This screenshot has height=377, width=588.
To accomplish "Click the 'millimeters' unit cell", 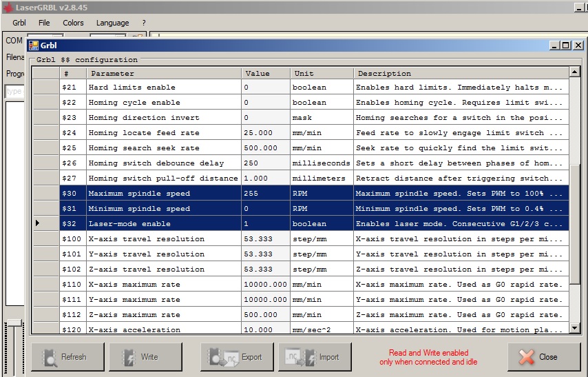I will tap(322, 178).
